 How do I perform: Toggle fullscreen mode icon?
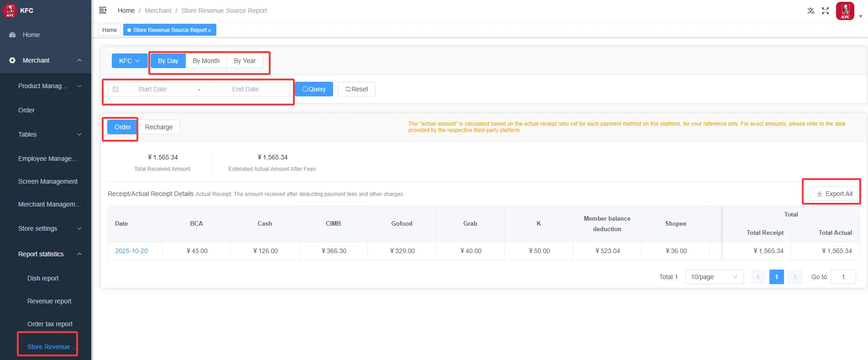pos(825,11)
